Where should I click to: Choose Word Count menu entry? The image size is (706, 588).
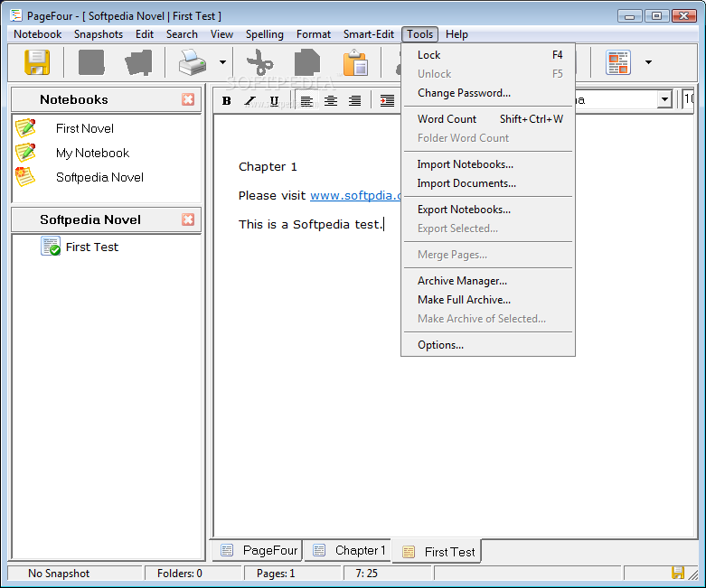[x=488, y=118]
